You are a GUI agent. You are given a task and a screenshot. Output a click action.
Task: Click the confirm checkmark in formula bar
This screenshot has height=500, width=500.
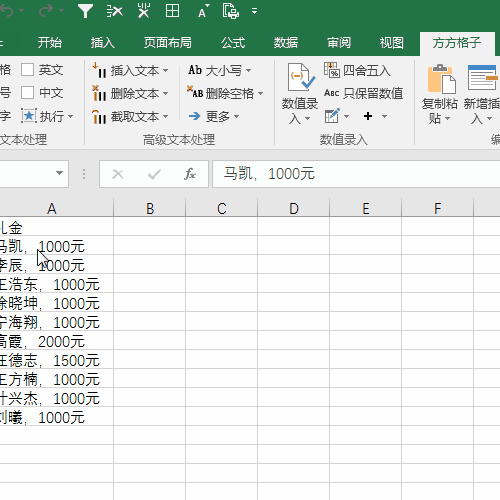(154, 174)
